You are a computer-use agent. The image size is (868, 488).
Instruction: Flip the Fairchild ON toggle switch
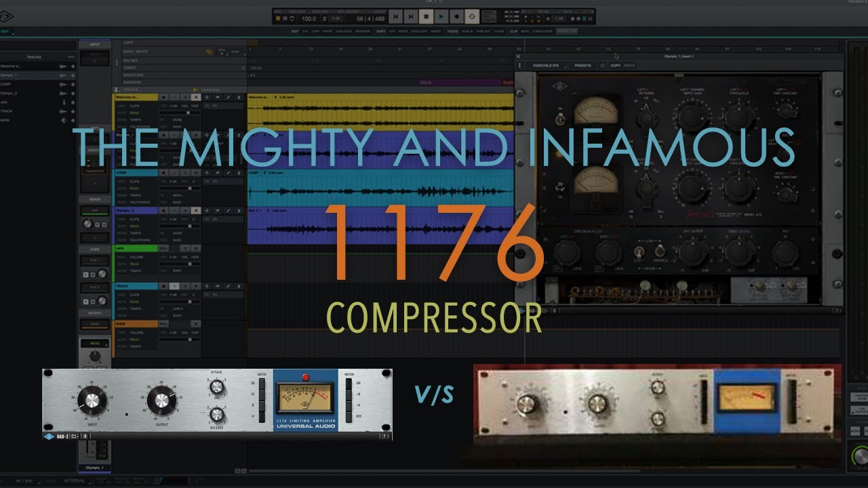[x=560, y=120]
